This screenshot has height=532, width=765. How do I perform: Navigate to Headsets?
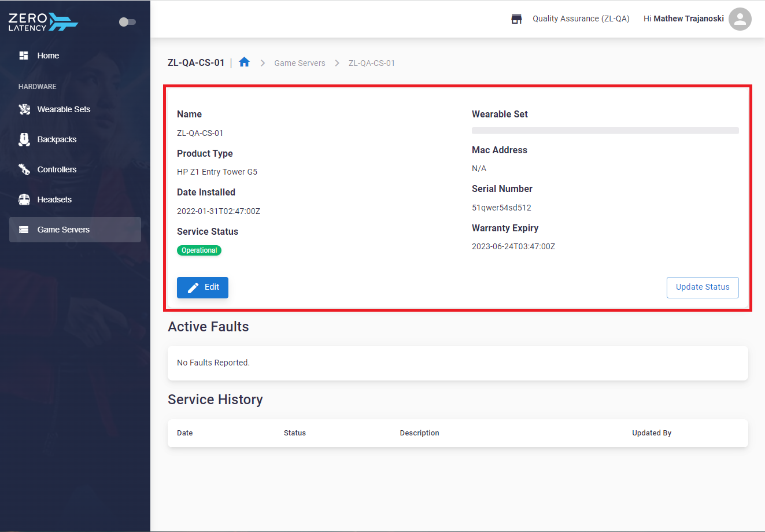tap(75, 199)
